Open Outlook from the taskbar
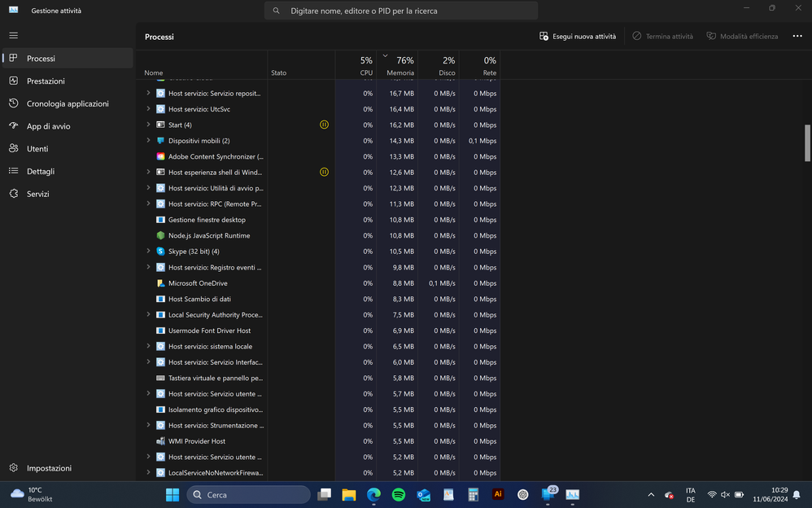 (424, 494)
